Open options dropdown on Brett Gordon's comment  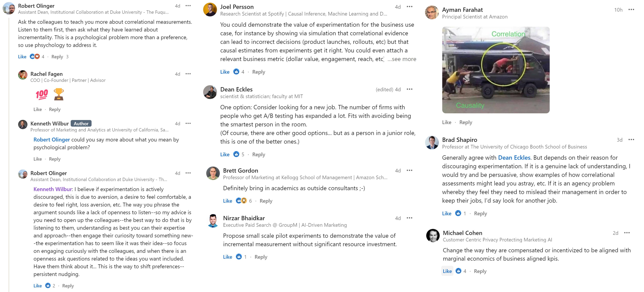pyautogui.click(x=409, y=170)
